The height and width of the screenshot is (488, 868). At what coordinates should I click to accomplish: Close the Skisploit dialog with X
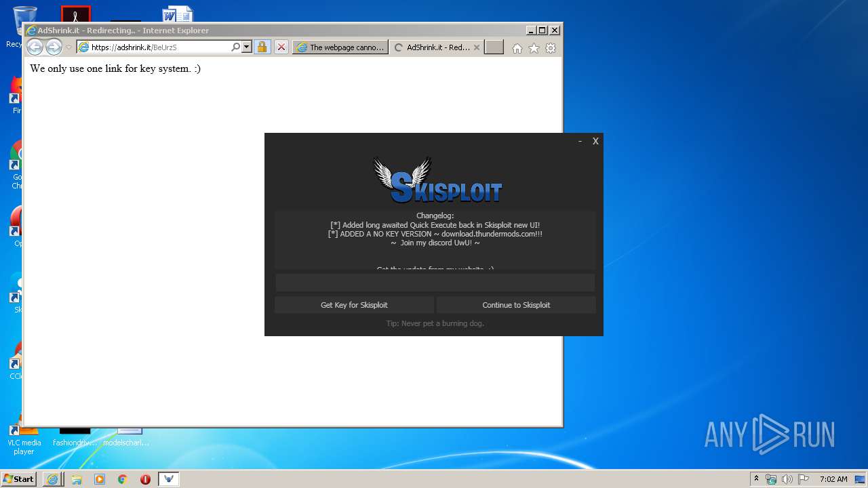pos(595,141)
